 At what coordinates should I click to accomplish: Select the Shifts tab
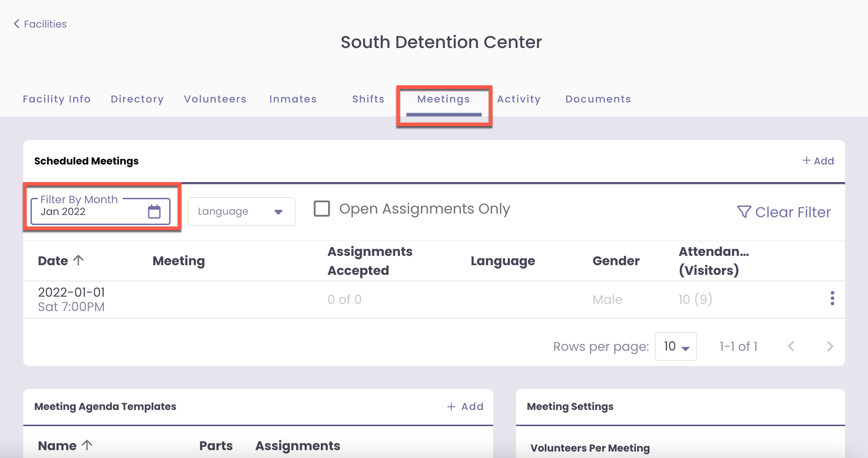tap(368, 99)
